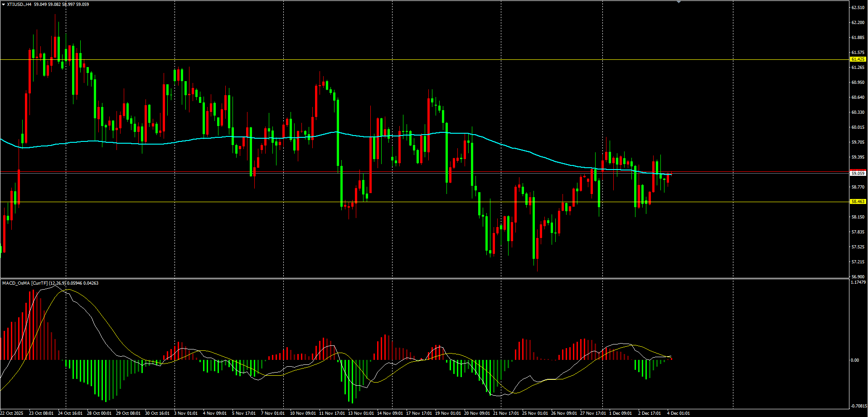Click the -0.70815 value on indicator scale

tap(858, 406)
